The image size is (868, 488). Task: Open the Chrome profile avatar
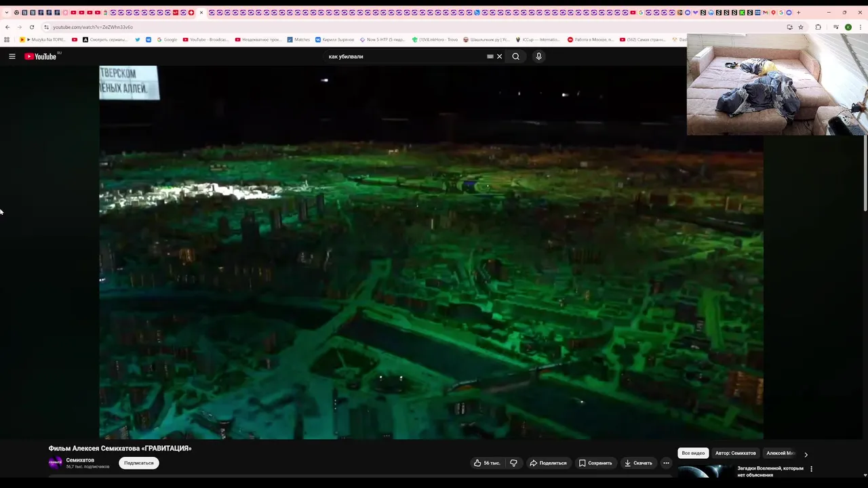(848, 27)
